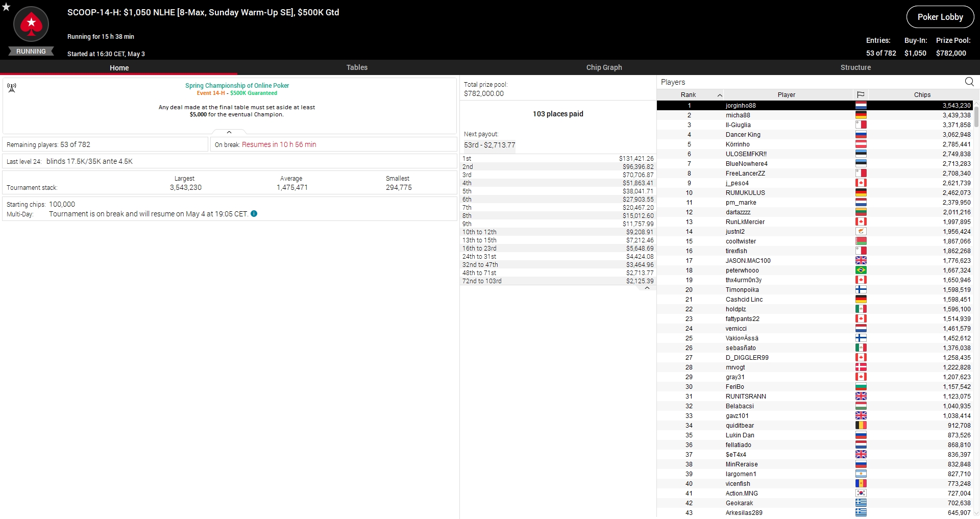980x519 pixels.
Task: Collapse the tournament description panel
Action: pyautogui.click(x=229, y=132)
